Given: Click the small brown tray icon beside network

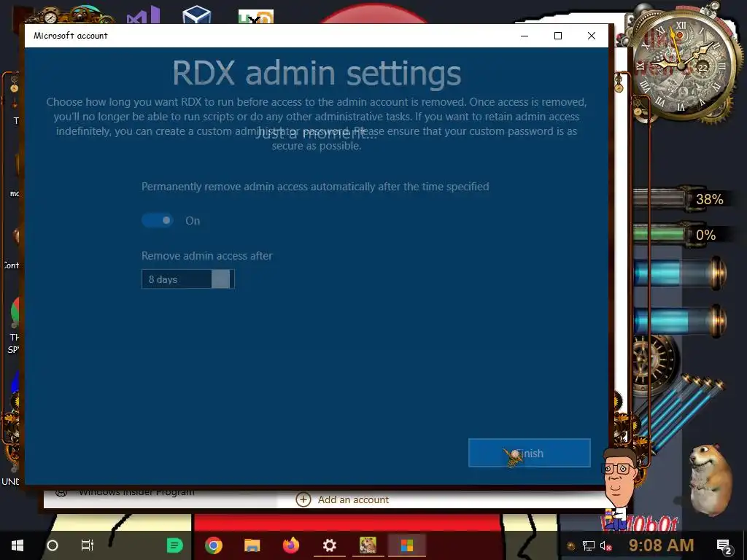Looking at the screenshot, I should pyautogui.click(x=571, y=546).
